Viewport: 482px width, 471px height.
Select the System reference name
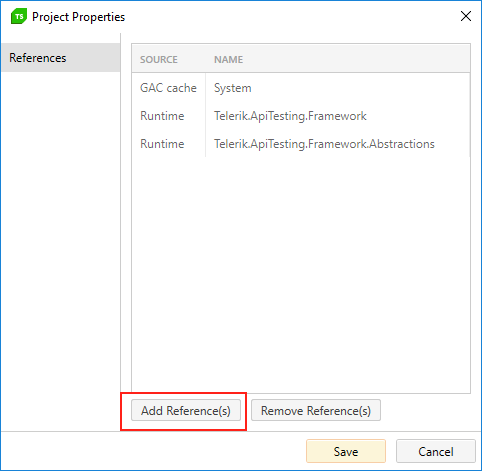(x=233, y=88)
